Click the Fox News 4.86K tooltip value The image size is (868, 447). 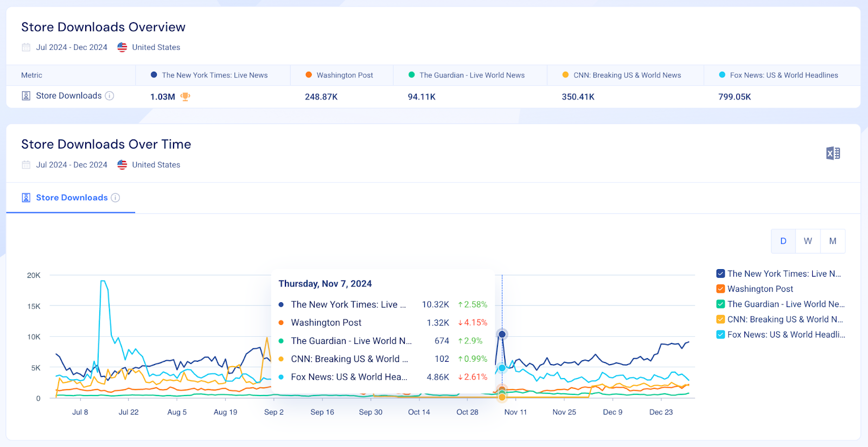coord(438,377)
